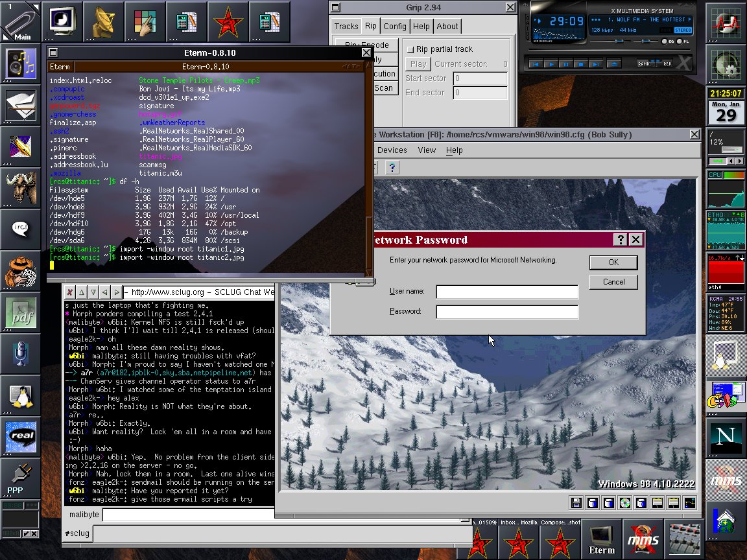Click the End sector field
This screenshot has height=560, width=747.
click(480, 93)
